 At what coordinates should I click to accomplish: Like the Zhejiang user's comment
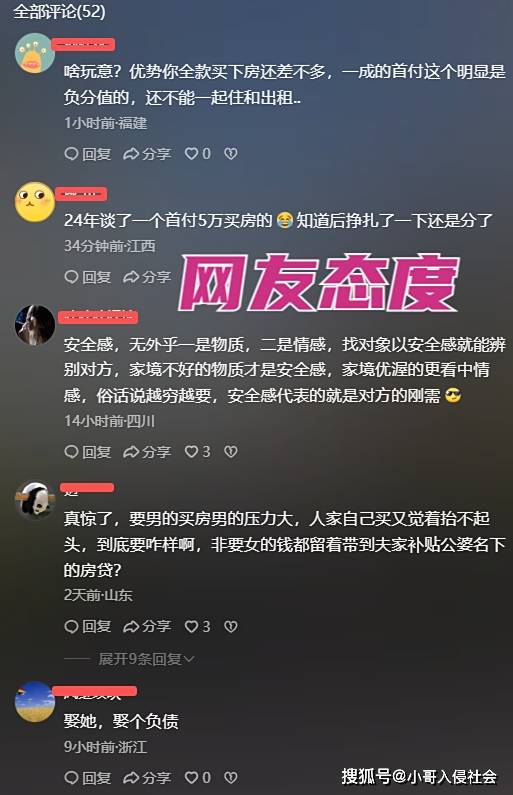tap(197, 777)
